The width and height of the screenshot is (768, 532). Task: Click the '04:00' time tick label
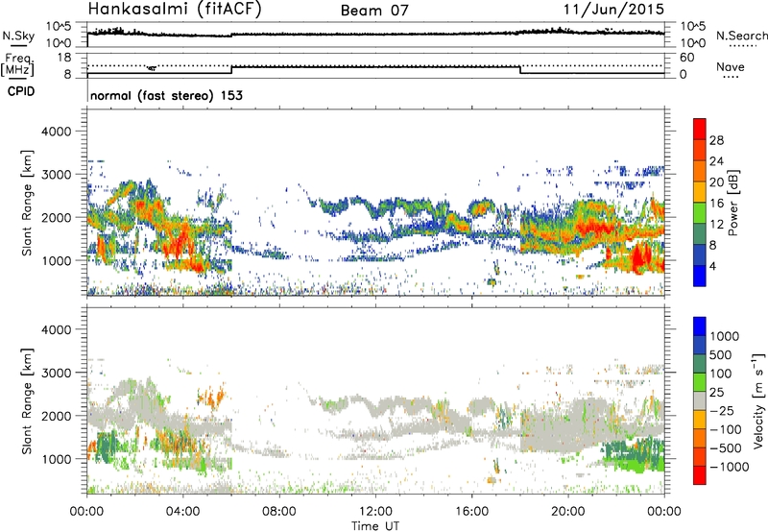pyautogui.click(x=182, y=512)
